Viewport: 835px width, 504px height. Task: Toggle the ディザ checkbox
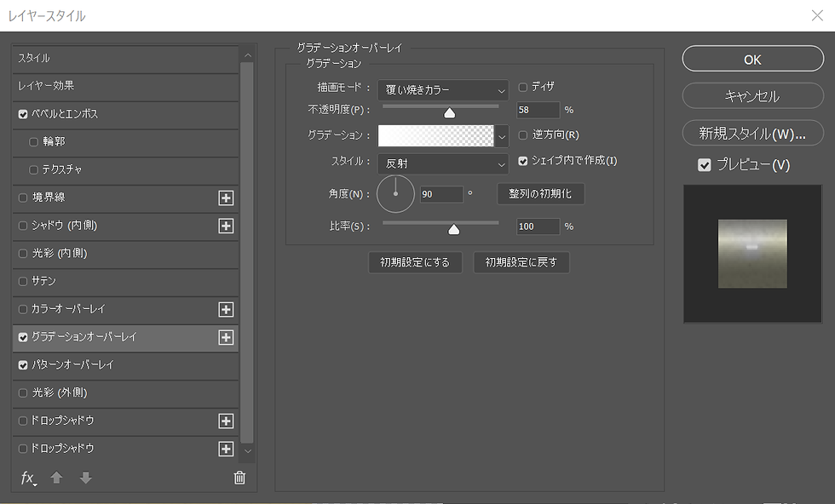coord(523,87)
